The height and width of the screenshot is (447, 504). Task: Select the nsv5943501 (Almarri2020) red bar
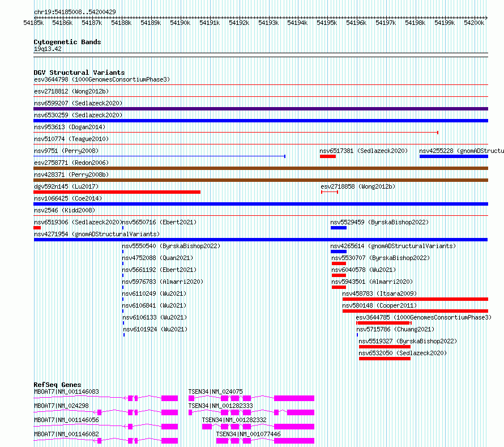point(339,287)
